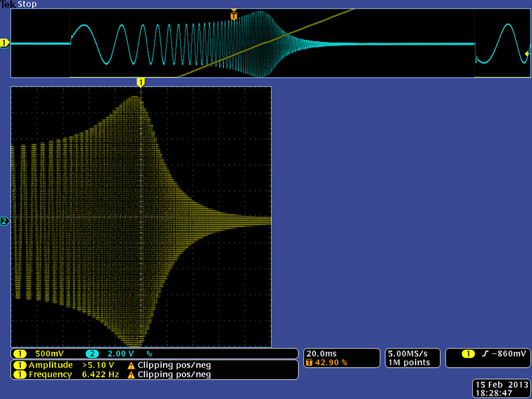Screen dimensions: 532x399
Task: Toggle the channel 2 badge next to 2.00 V
Action: [92, 353]
